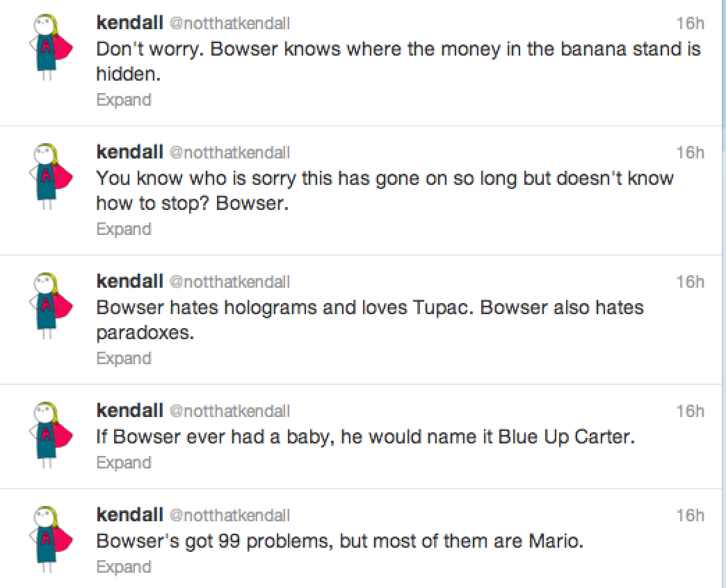Expand the Blue Up Carter tweet

(x=124, y=463)
